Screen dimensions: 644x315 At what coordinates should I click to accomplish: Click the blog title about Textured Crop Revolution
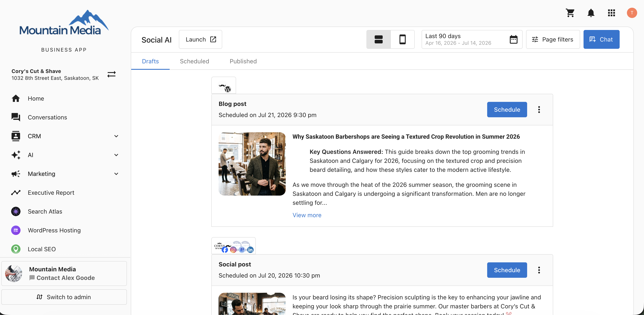[x=406, y=137]
